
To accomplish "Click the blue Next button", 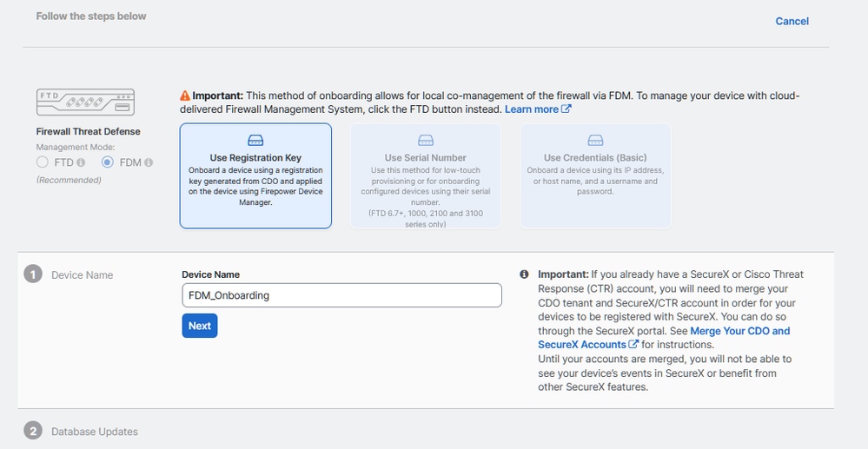I will 199,326.
